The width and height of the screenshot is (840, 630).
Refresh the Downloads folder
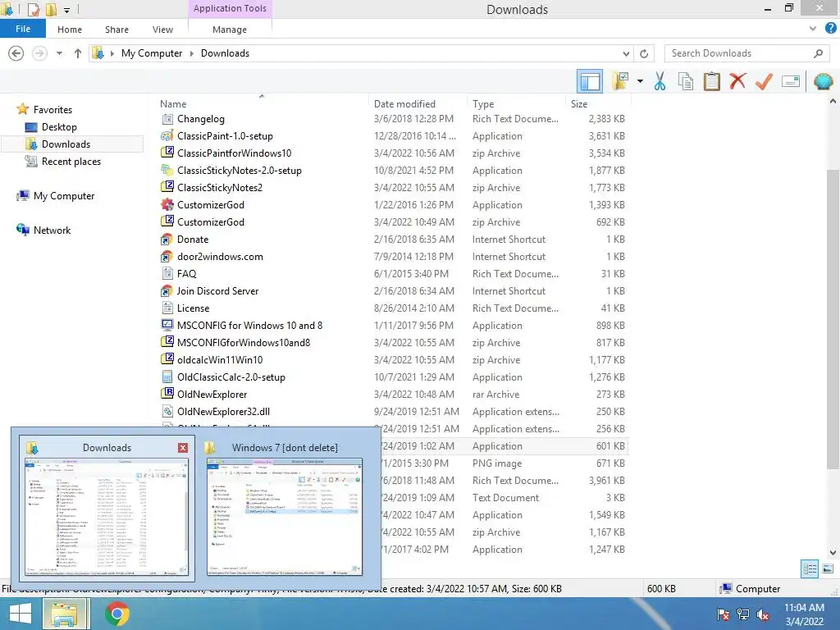click(x=644, y=53)
